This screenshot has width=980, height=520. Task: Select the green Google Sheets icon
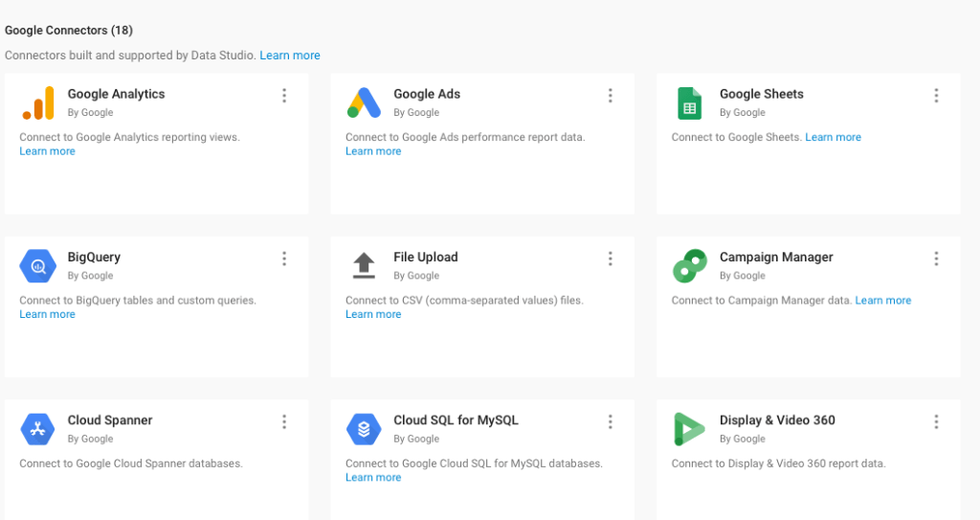click(x=689, y=102)
